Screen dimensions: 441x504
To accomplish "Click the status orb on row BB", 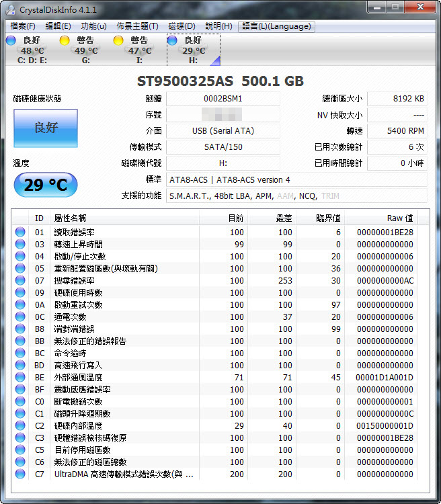I will click(20, 341).
